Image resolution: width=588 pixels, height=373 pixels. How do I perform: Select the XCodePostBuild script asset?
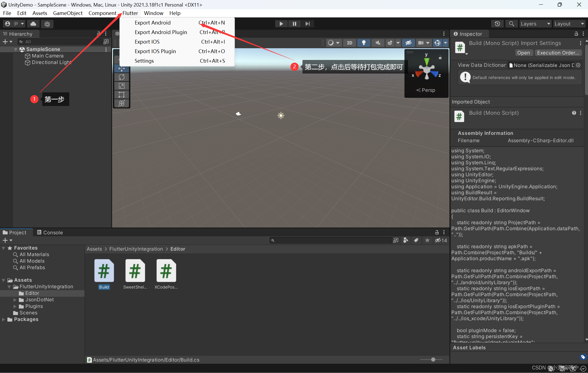[166, 274]
